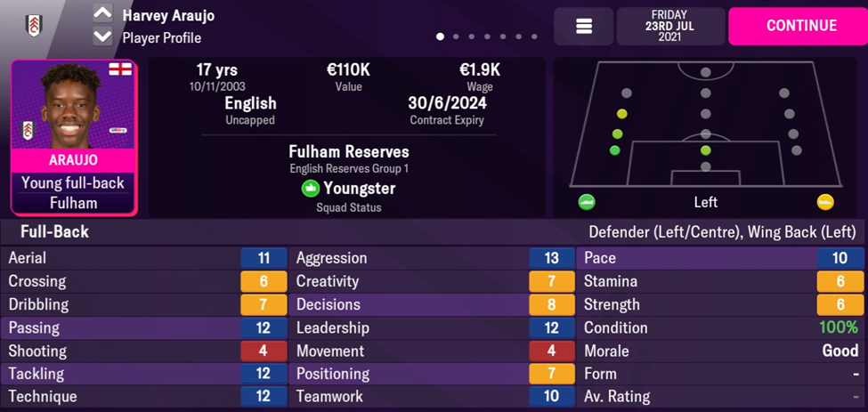Click the Fulham Reserves team link
The height and width of the screenshot is (412, 868).
349,151
